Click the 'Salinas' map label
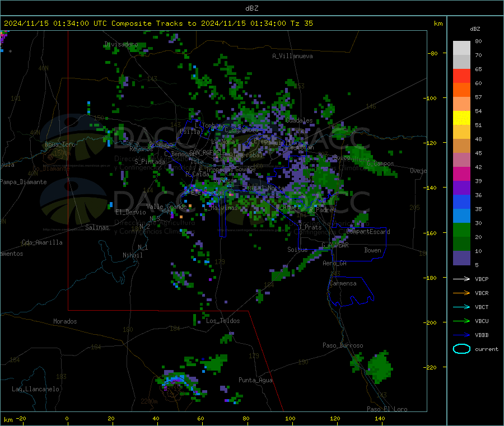The width and height of the screenshot is (504, 426). pos(97,227)
